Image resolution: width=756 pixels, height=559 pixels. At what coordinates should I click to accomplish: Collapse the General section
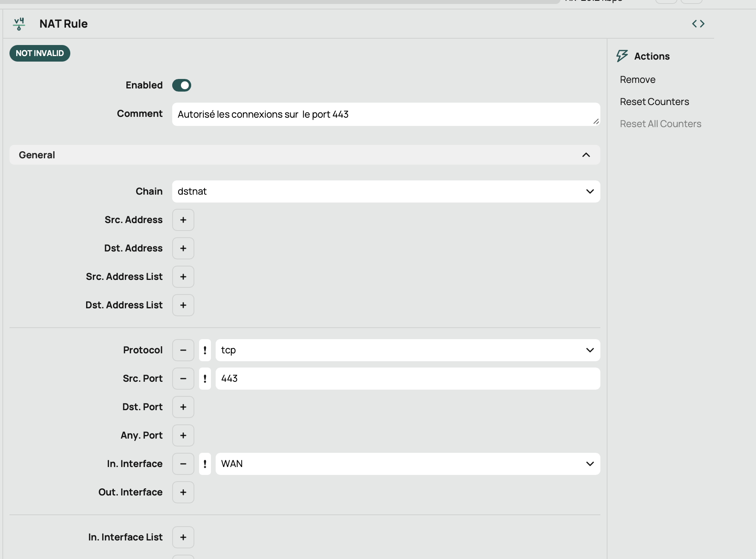coord(586,155)
